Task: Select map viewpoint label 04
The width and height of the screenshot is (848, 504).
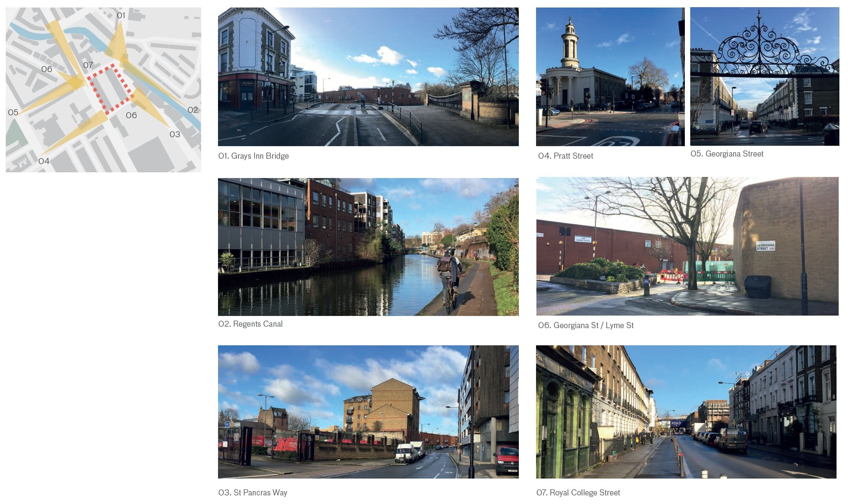Action: (44, 161)
